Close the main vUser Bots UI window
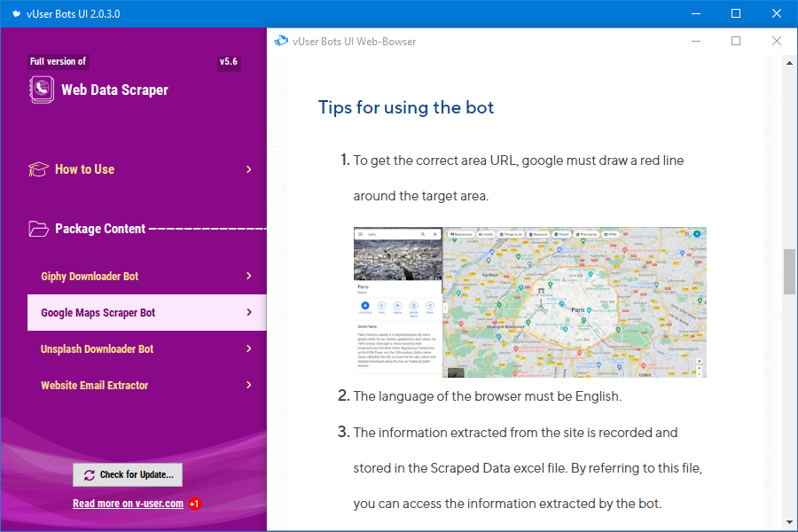 (777, 14)
